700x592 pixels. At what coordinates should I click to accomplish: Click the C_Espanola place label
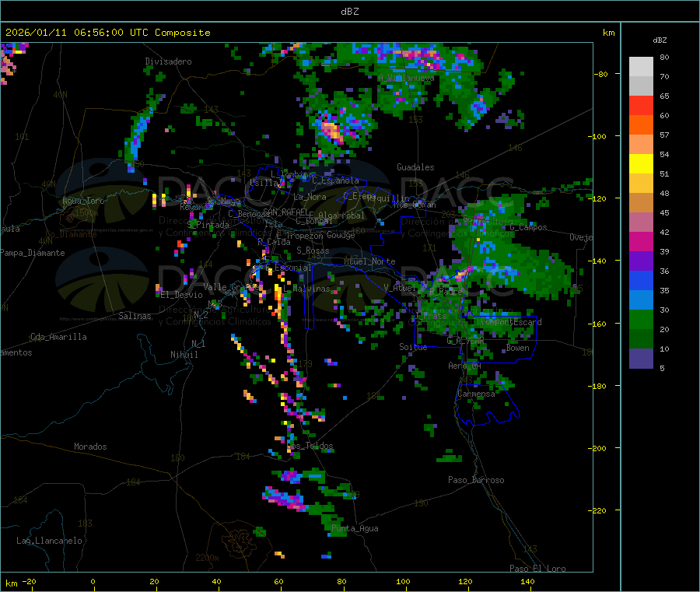click(335, 180)
